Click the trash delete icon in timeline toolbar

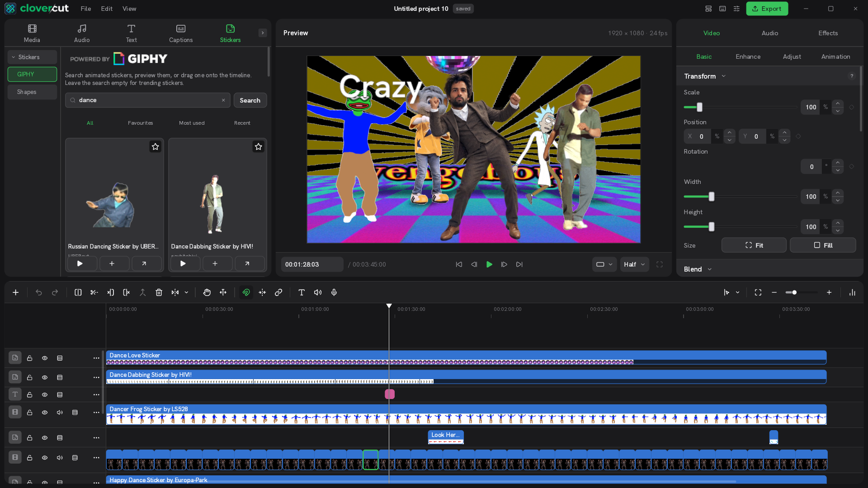[x=159, y=292]
